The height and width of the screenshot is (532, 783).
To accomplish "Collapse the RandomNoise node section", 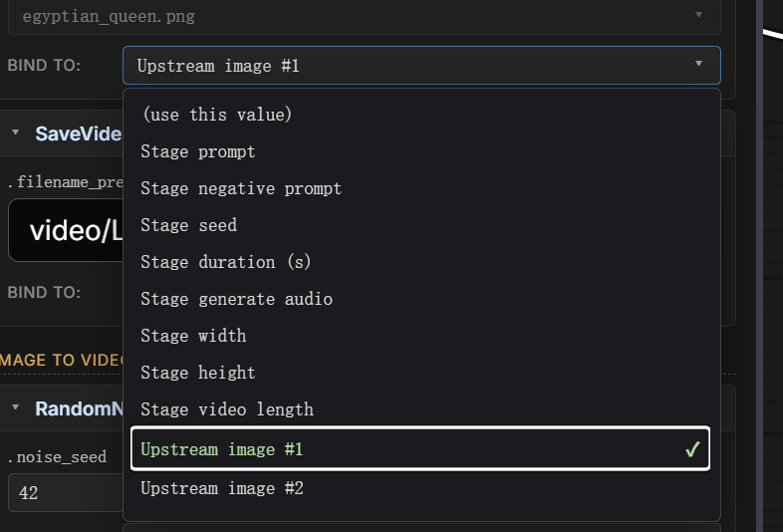I will 16,407.
